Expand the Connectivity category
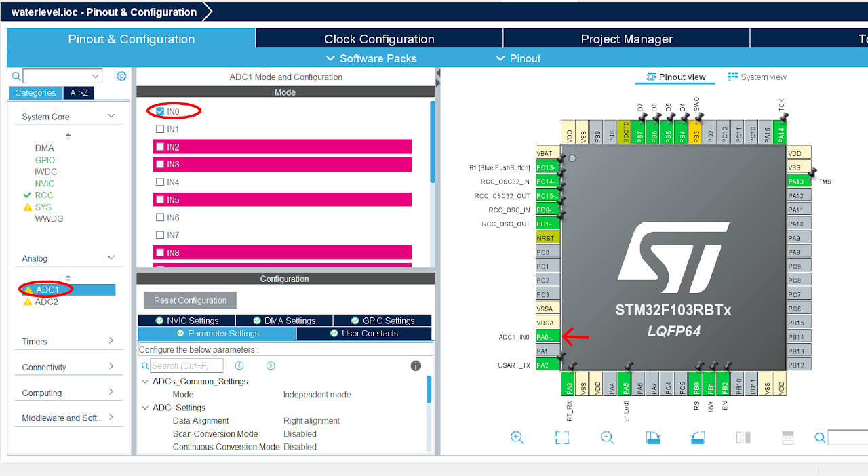868x476 pixels. (x=111, y=367)
